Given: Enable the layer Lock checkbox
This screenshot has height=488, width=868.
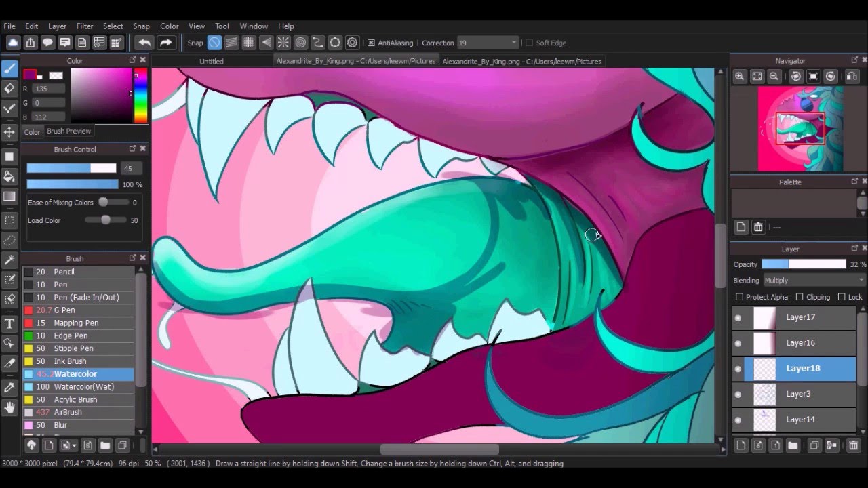Looking at the screenshot, I should (x=842, y=297).
